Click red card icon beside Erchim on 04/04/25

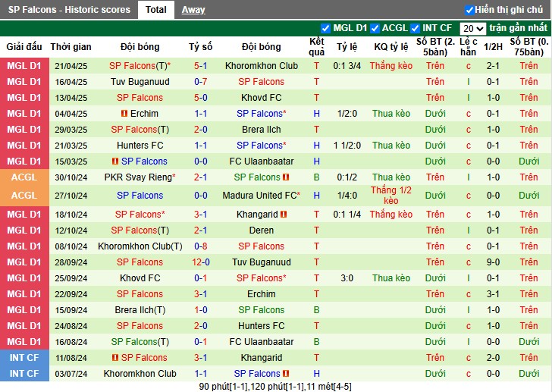[124, 114]
